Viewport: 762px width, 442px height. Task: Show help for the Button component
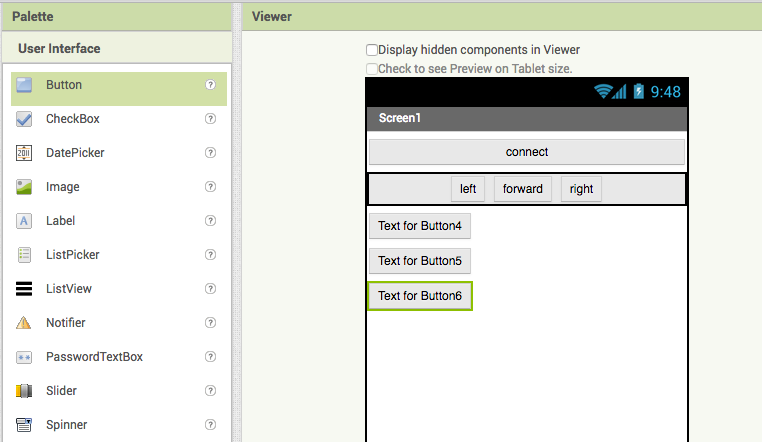[210, 85]
